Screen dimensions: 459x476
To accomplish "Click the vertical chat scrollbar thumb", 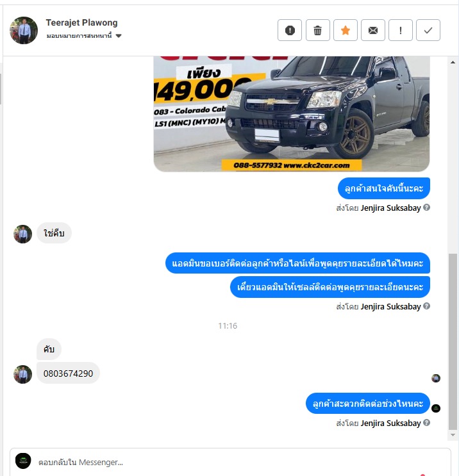I will [x=453, y=341].
